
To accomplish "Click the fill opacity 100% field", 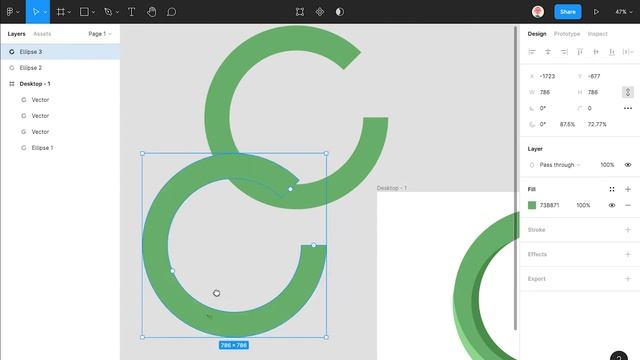I will click(583, 205).
